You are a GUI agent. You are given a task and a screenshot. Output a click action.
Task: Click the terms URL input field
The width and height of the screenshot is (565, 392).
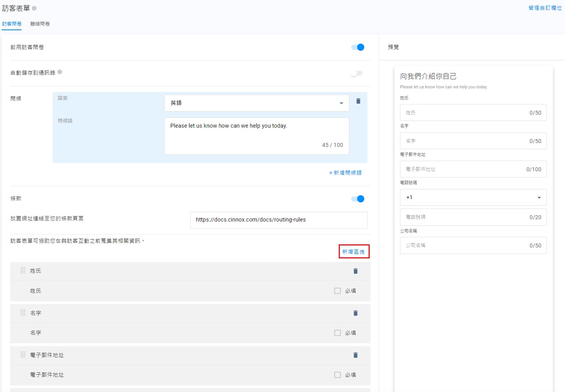pyautogui.click(x=279, y=220)
